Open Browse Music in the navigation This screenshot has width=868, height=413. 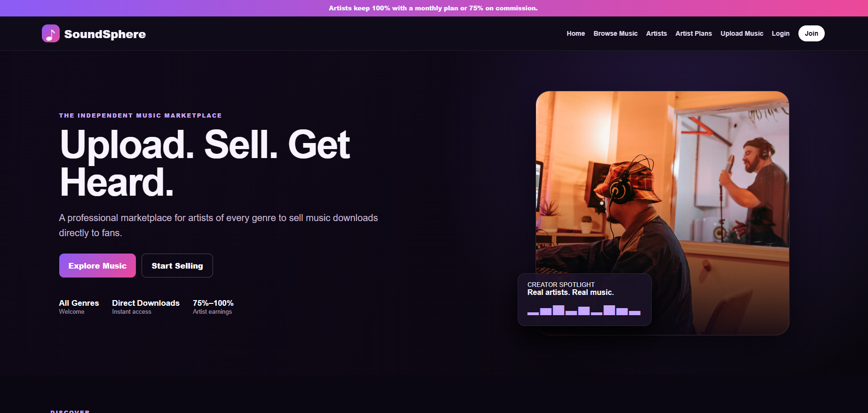(615, 33)
